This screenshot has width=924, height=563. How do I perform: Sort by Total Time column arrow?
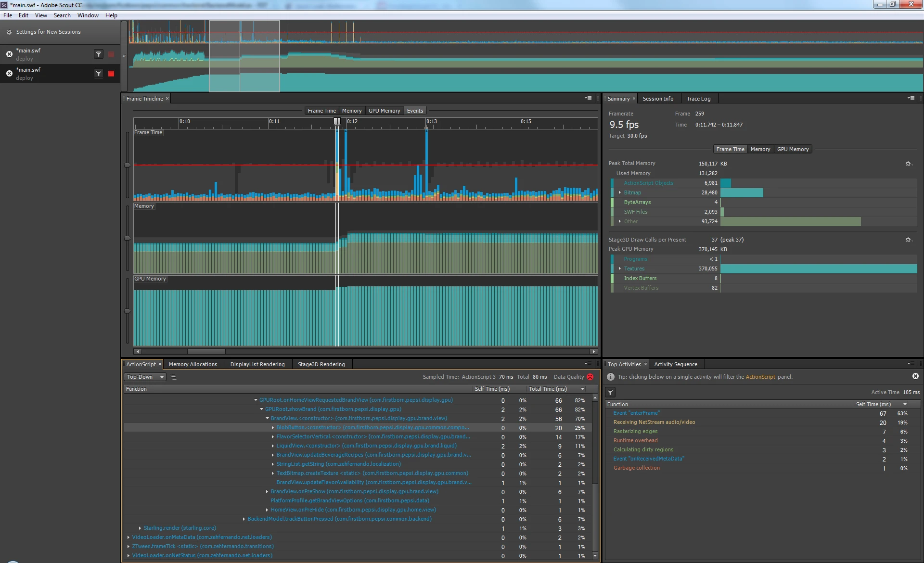pyautogui.click(x=583, y=389)
